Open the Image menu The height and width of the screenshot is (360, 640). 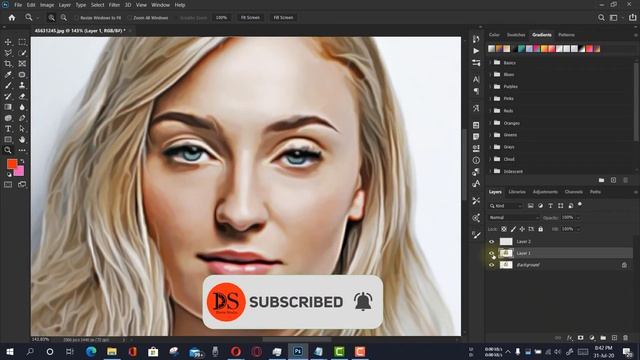(x=47, y=5)
